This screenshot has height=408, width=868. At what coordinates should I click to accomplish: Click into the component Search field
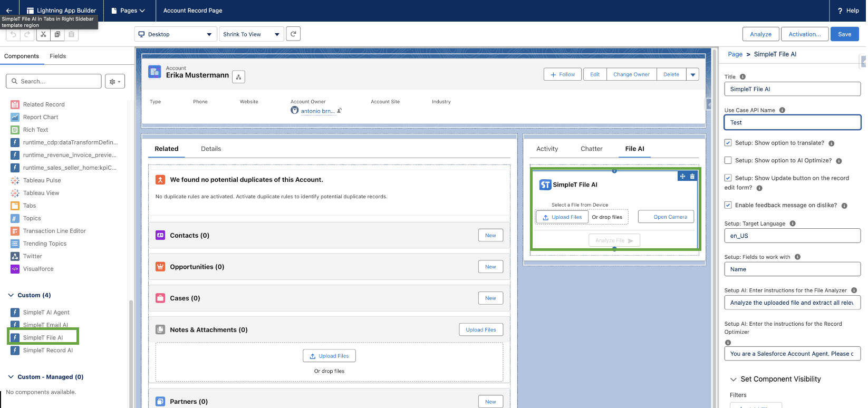pos(54,81)
